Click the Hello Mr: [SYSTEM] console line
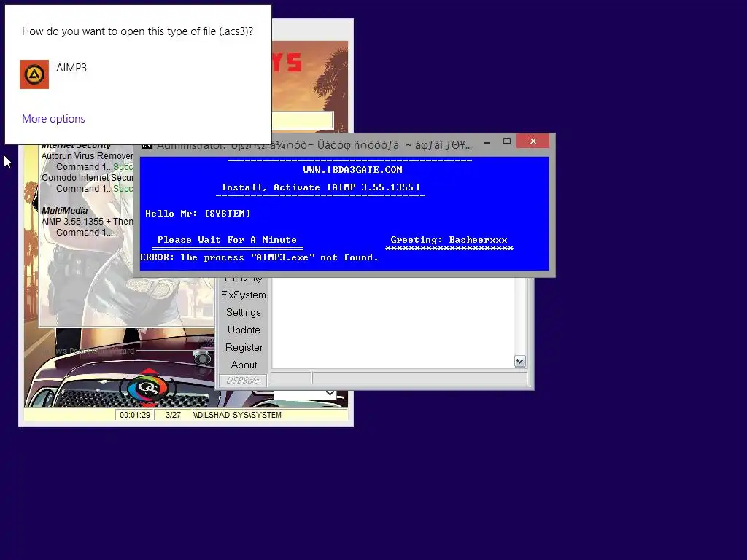The image size is (747, 560). tap(198, 214)
